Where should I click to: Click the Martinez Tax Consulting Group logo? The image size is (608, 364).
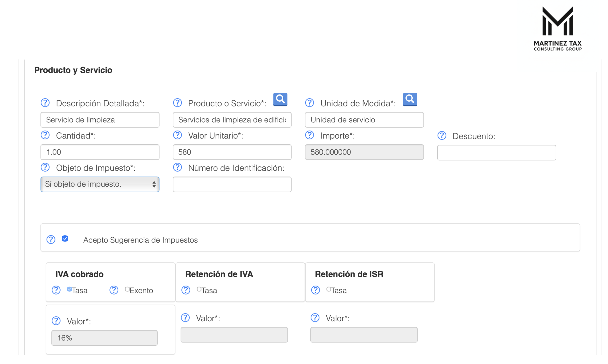click(557, 29)
